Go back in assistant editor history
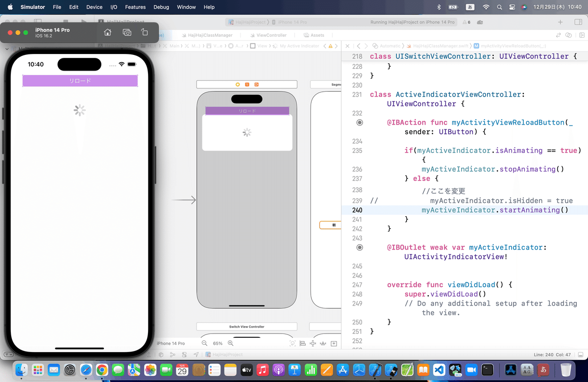This screenshot has height=382, width=588. tap(359, 46)
